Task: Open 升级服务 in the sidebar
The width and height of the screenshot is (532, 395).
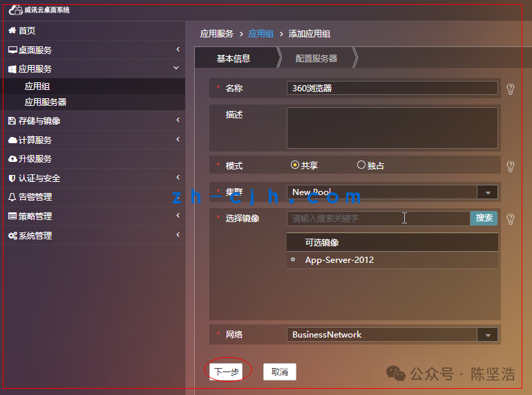Action: (x=35, y=159)
